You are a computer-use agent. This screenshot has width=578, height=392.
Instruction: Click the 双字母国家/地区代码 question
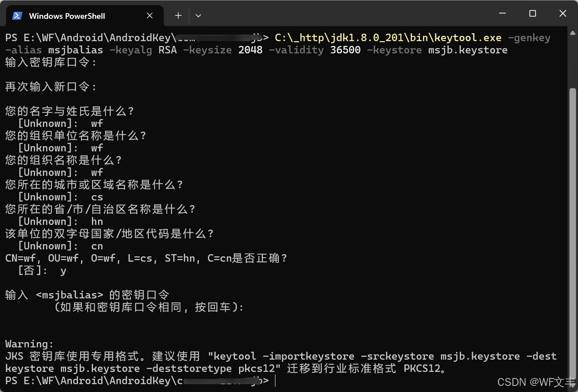tap(109, 234)
